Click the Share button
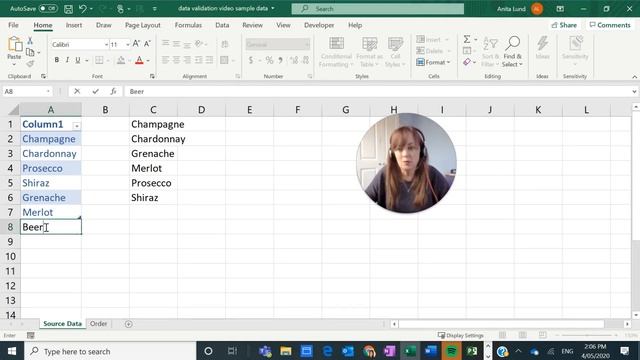Viewport: 640px width, 360px height. 564,25
